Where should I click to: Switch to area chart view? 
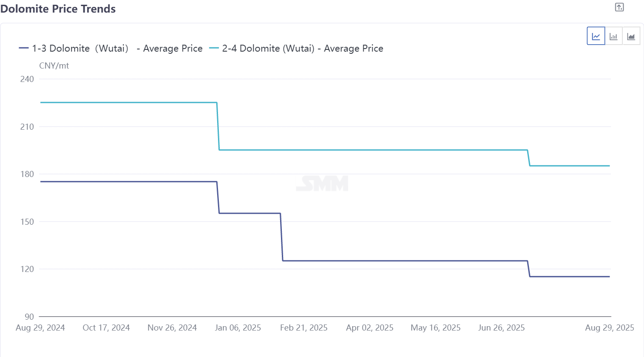[x=631, y=36]
